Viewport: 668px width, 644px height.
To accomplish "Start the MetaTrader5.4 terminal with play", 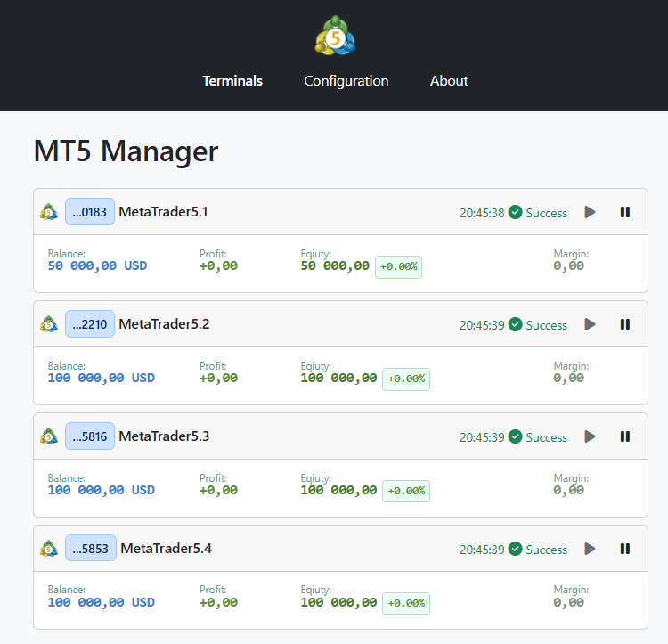I will (590, 549).
